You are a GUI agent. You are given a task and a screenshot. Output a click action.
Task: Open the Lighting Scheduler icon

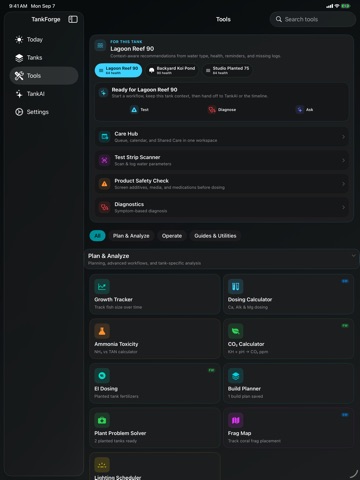pos(102,465)
